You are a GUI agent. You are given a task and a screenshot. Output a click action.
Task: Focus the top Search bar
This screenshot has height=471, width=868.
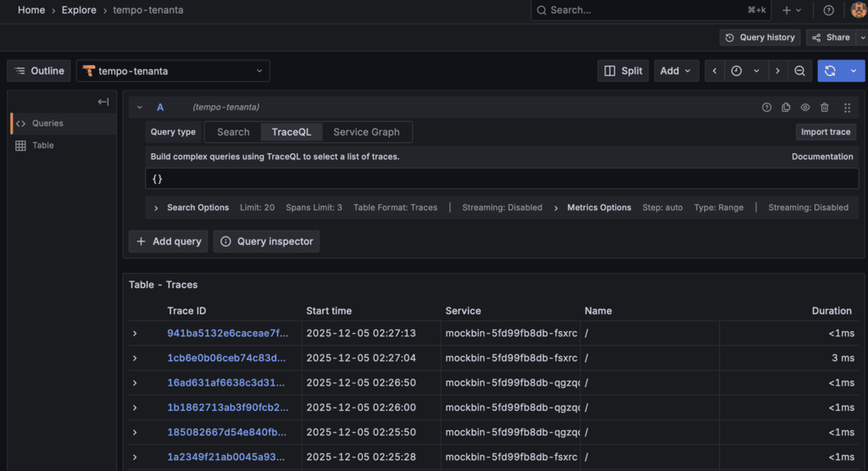point(650,10)
